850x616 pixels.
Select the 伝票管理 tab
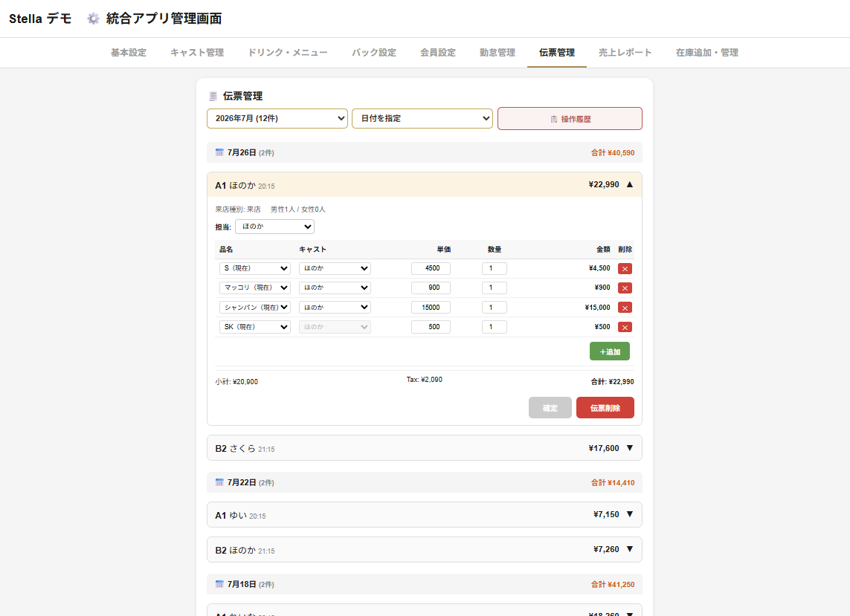557,53
